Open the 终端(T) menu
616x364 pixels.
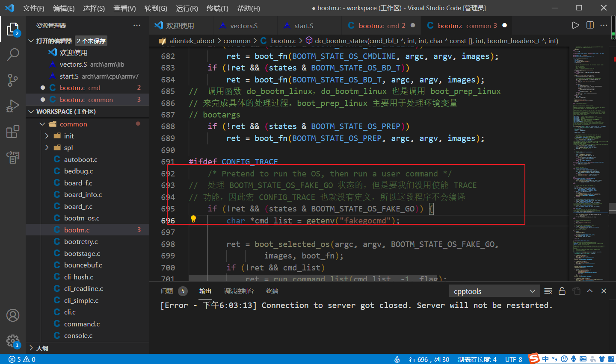click(217, 8)
